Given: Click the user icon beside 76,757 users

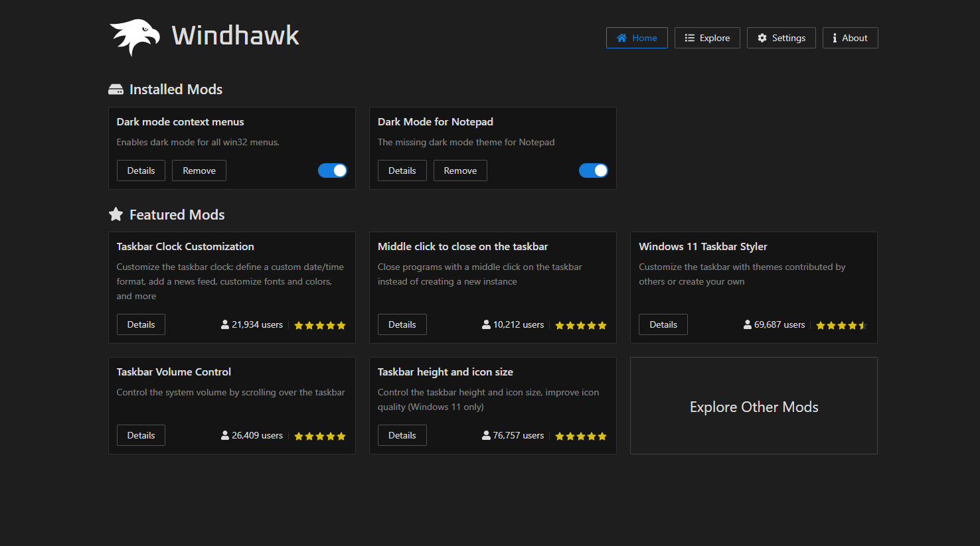Looking at the screenshot, I should pyautogui.click(x=486, y=435).
